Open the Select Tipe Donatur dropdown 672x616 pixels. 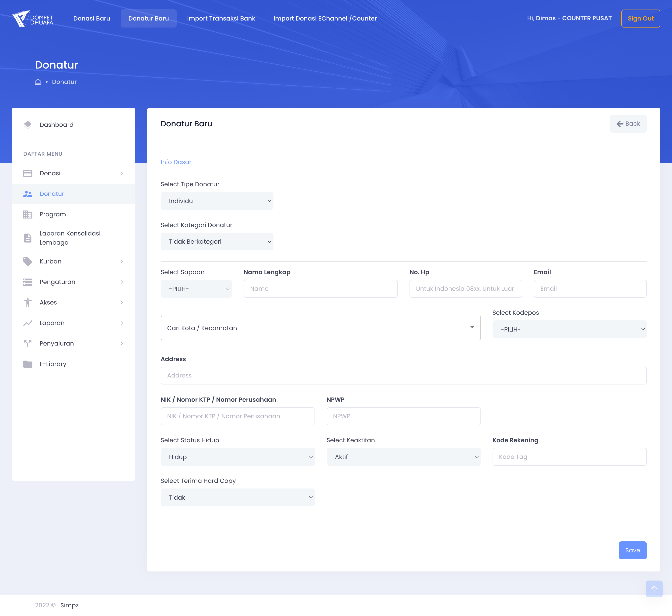217,201
